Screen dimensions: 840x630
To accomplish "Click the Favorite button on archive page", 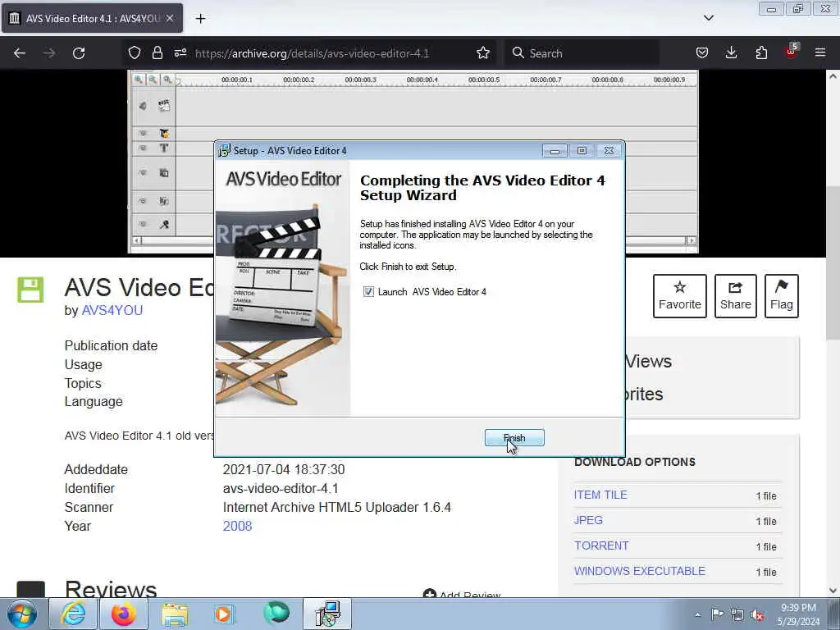I will [x=680, y=295].
